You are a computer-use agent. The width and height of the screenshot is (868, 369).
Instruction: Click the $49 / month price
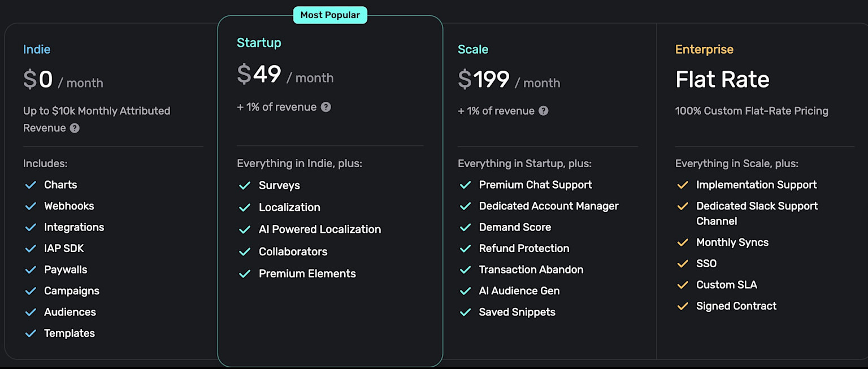(285, 75)
